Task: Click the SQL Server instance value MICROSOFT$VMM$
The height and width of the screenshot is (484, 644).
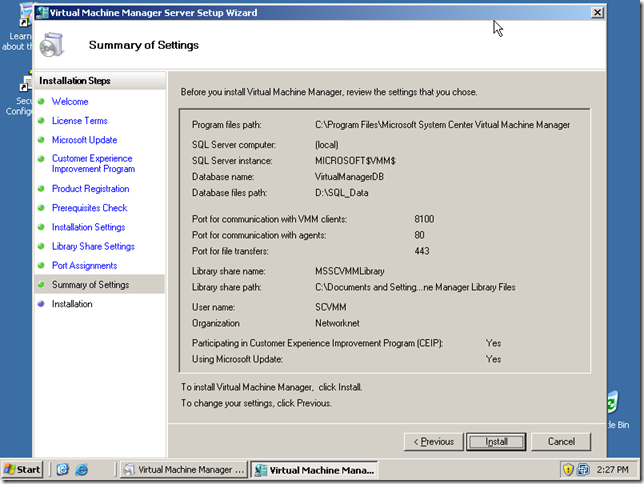Action: 355,161
